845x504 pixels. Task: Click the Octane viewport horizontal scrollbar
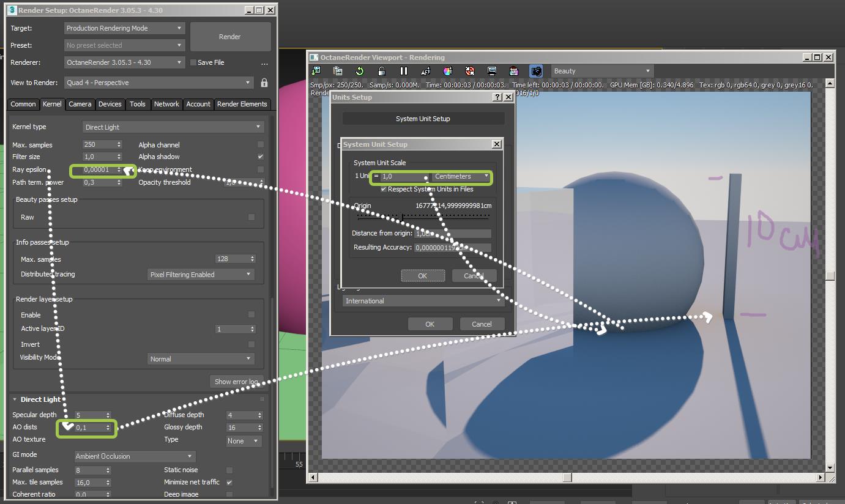pos(567,477)
